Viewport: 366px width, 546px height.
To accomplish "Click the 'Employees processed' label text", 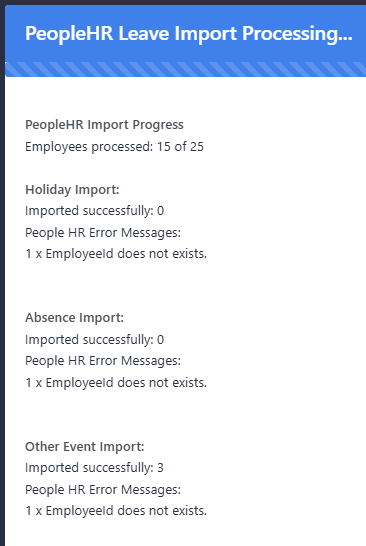I will [x=89, y=147].
